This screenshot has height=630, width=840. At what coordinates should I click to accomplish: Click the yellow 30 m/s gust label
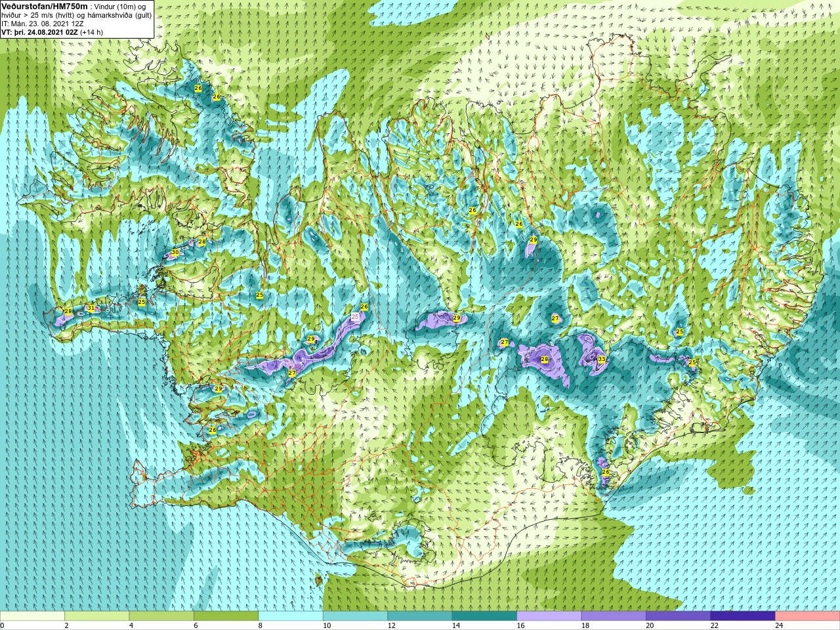click(175, 253)
